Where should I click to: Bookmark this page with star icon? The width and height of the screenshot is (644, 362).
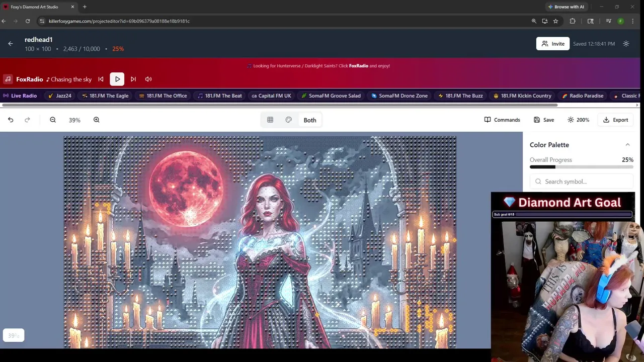[555, 21]
